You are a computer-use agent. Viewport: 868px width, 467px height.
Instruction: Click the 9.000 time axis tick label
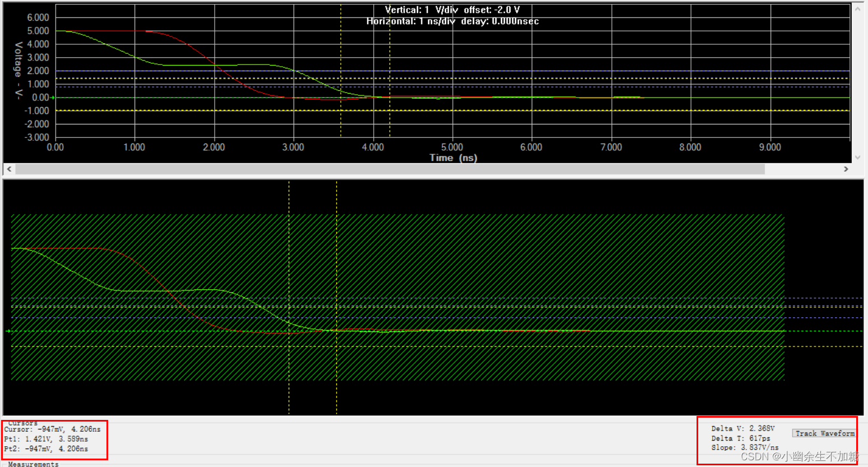(770, 147)
